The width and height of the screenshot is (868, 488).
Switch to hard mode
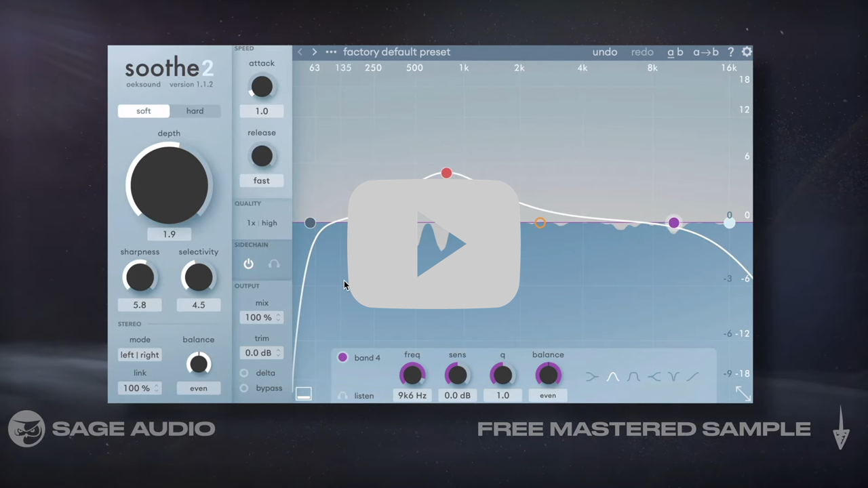[x=195, y=110]
